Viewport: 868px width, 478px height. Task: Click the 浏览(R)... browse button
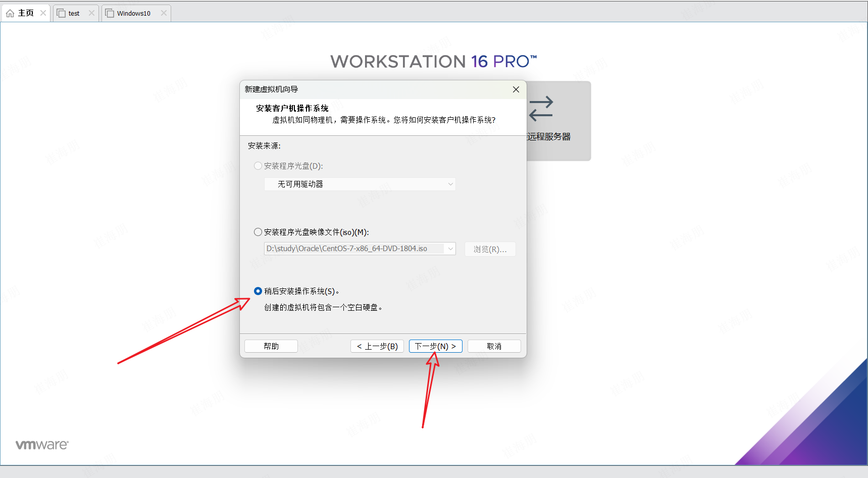coord(490,249)
